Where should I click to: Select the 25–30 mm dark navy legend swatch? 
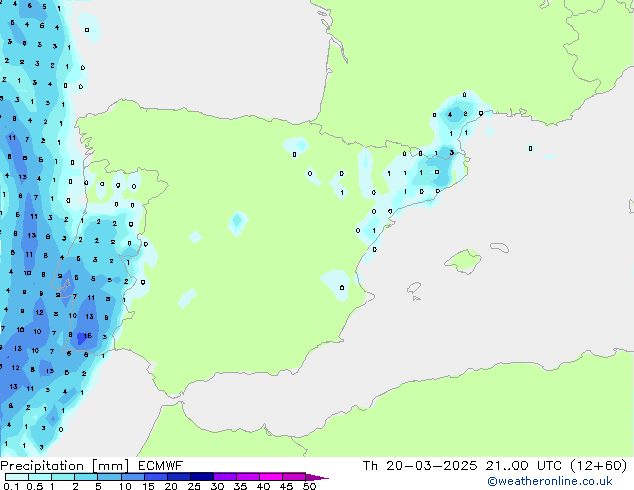click(202, 477)
